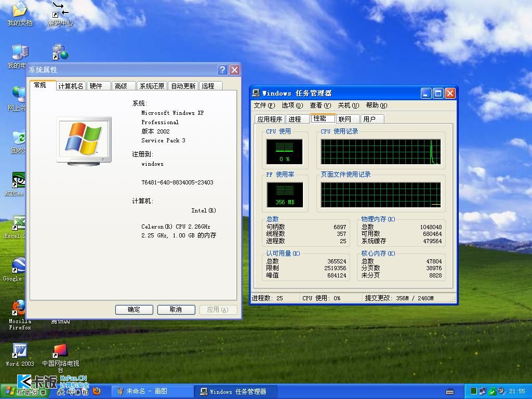
Task: Click the help question mark button in 系统属性
Action: pyautogui.click(x=222, y=70)
